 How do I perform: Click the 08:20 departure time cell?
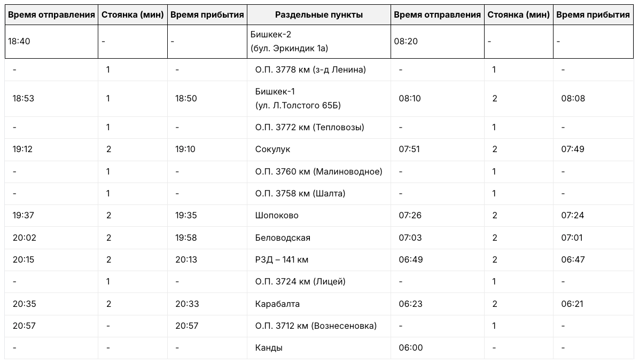[406, 41]
